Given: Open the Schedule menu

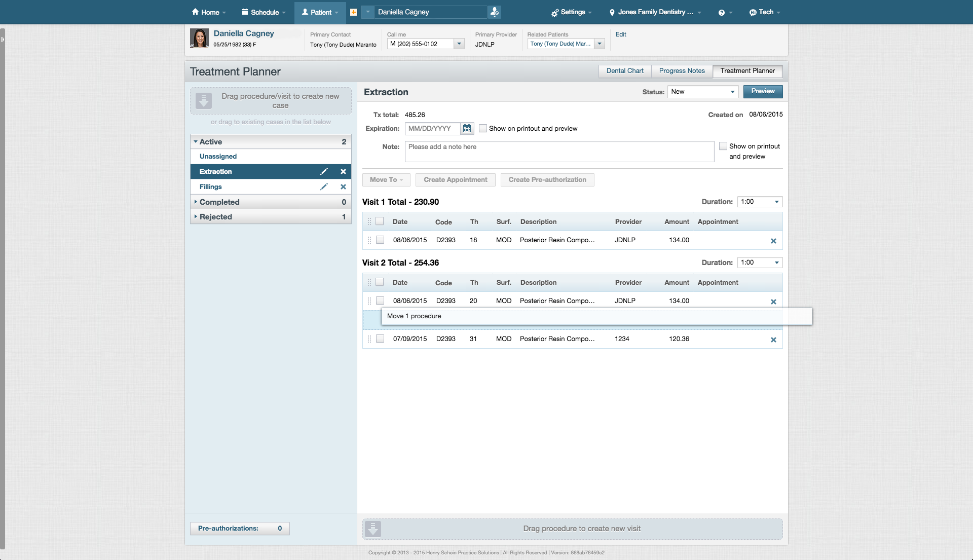Looking at the screenshot, I should click(264, 12).
